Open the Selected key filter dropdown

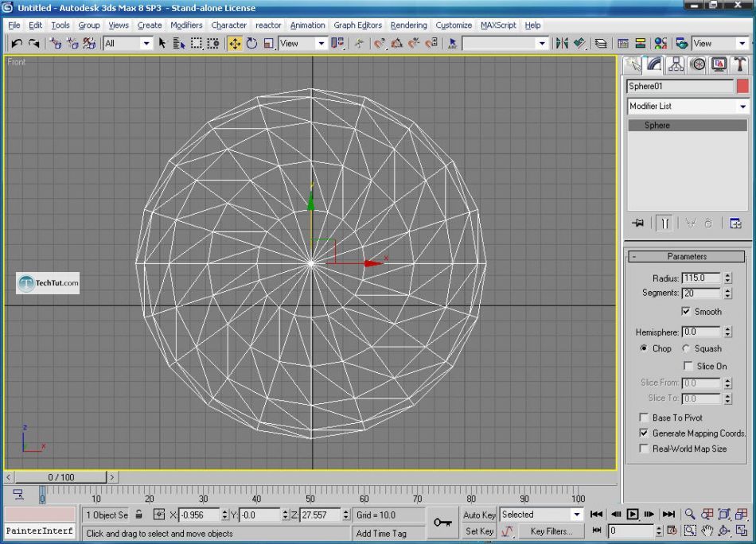(x=541, y=514)
